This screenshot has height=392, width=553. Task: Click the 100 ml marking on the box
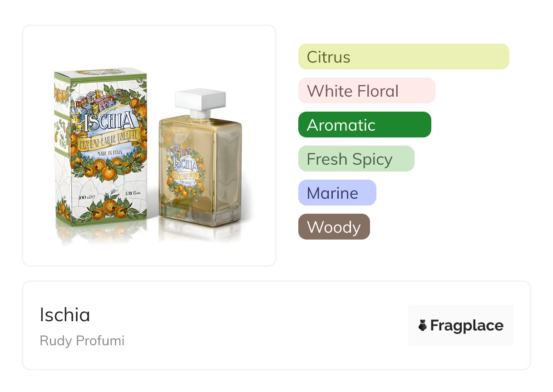86,197
